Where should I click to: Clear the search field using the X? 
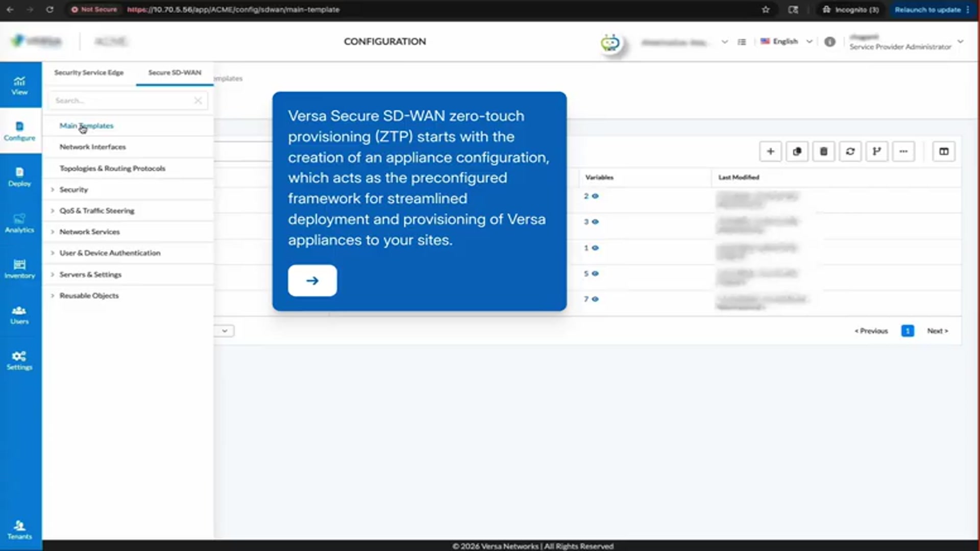point(198,101)
